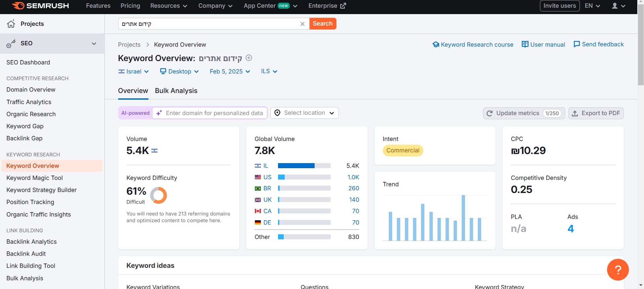Viewport: 644px width, 289px height.
Task: Click the Semrush logo
Action: (40, 6)
